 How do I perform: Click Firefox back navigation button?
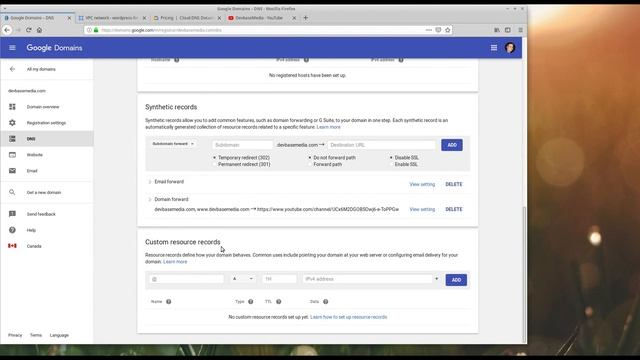(7, 30)
